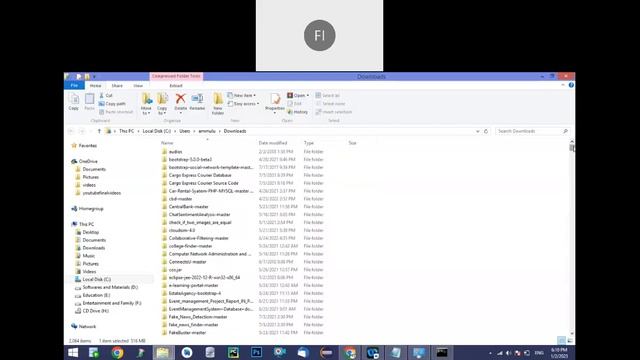
Task: Click the History button
Action: [298, 112]
